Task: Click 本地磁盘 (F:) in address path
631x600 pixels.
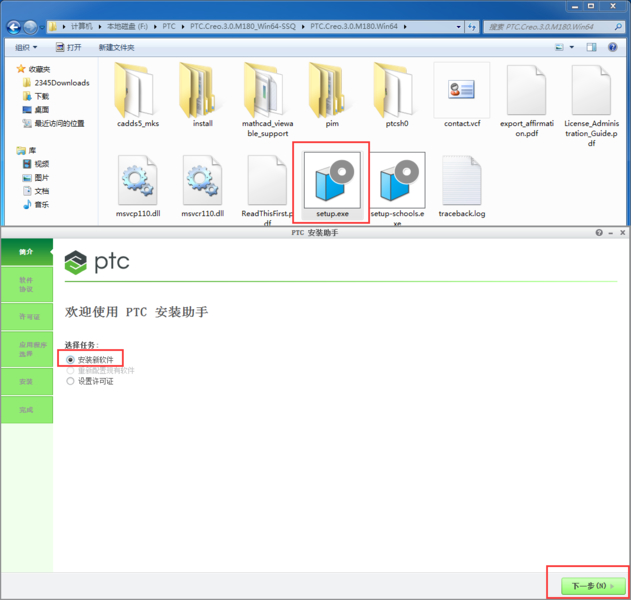Action: click(127, 27)
